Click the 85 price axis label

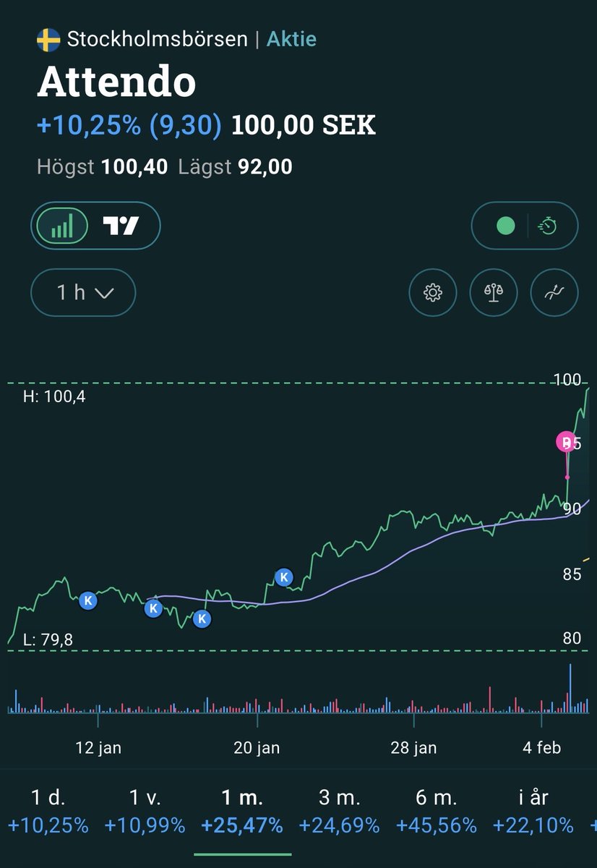click(570, 575)
